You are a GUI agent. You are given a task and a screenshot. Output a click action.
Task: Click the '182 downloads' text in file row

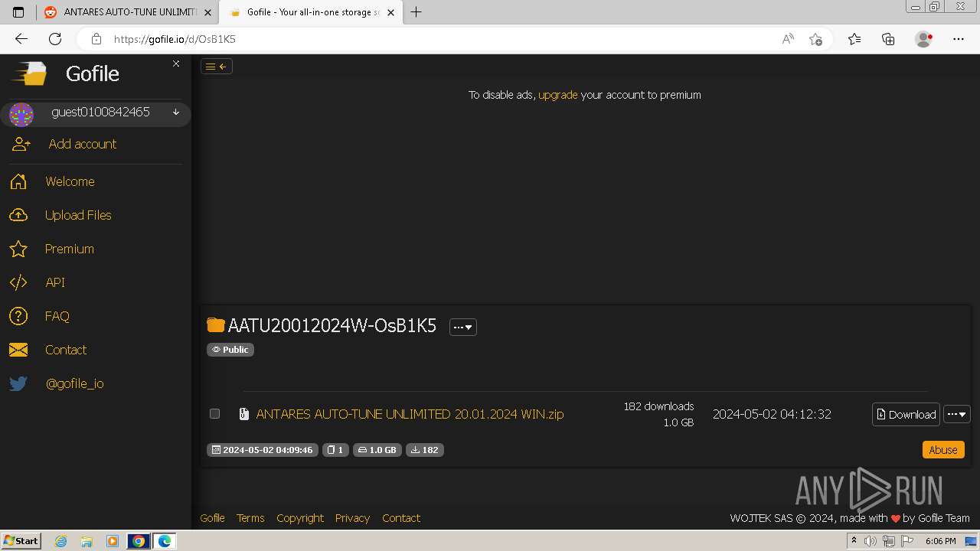(x=658, y=406)
